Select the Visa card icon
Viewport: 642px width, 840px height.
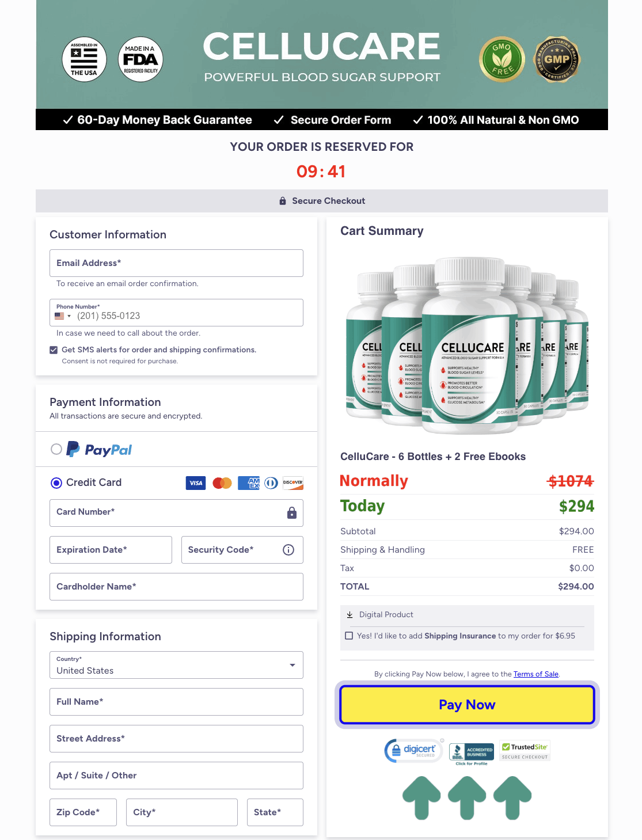195,483
